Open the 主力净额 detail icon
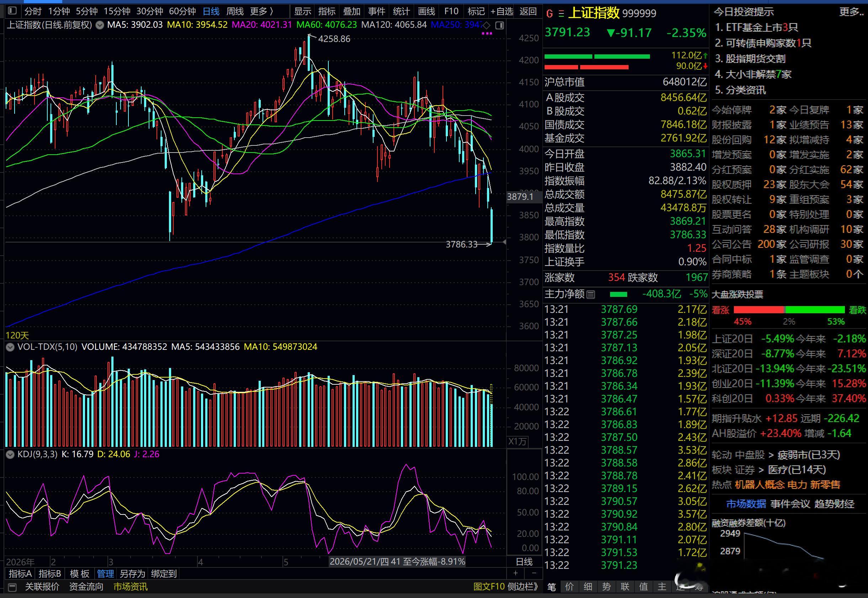The width and height of the screenshot is (868, 598). (x=591, y=294)
